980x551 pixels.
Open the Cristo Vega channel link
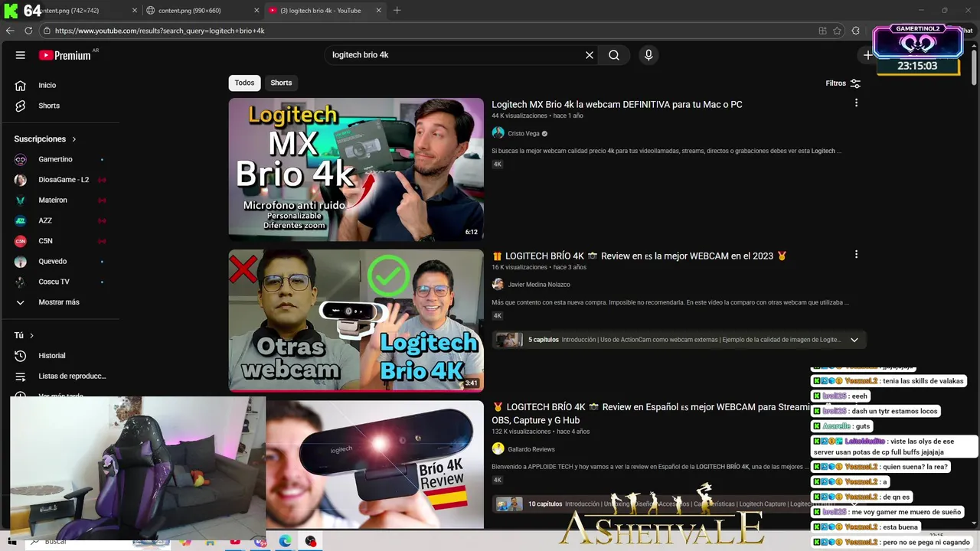pos(524,133)
